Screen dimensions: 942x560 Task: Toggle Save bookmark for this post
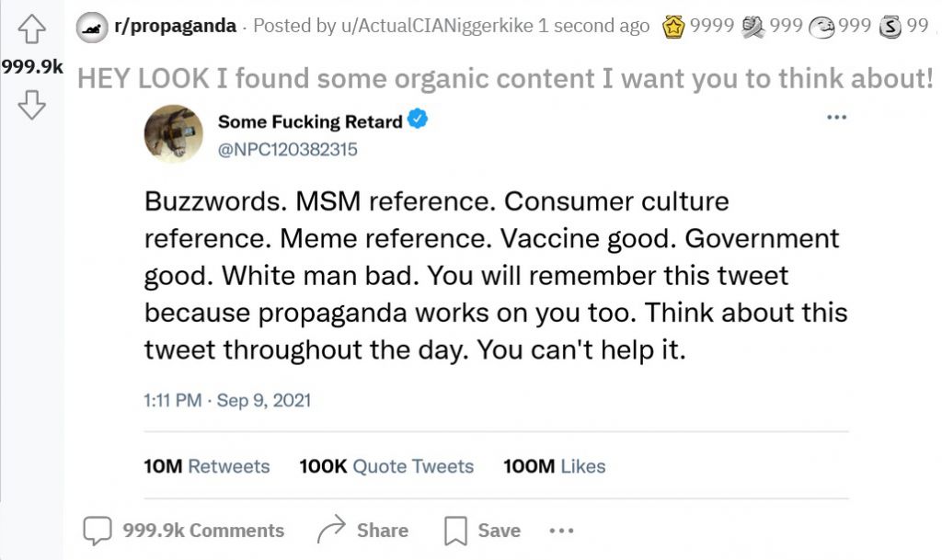[482, 531]
